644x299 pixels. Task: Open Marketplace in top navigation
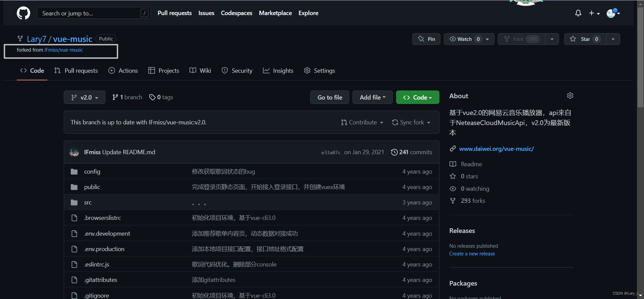click(x=275, y=13)
